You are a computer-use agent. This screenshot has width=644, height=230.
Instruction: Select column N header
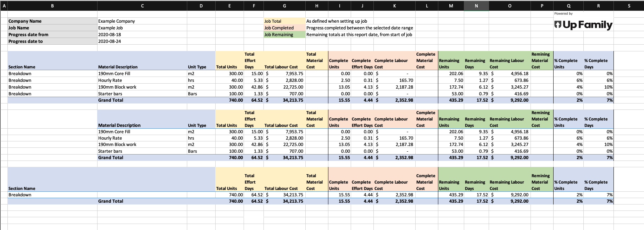tap(476, 6)
